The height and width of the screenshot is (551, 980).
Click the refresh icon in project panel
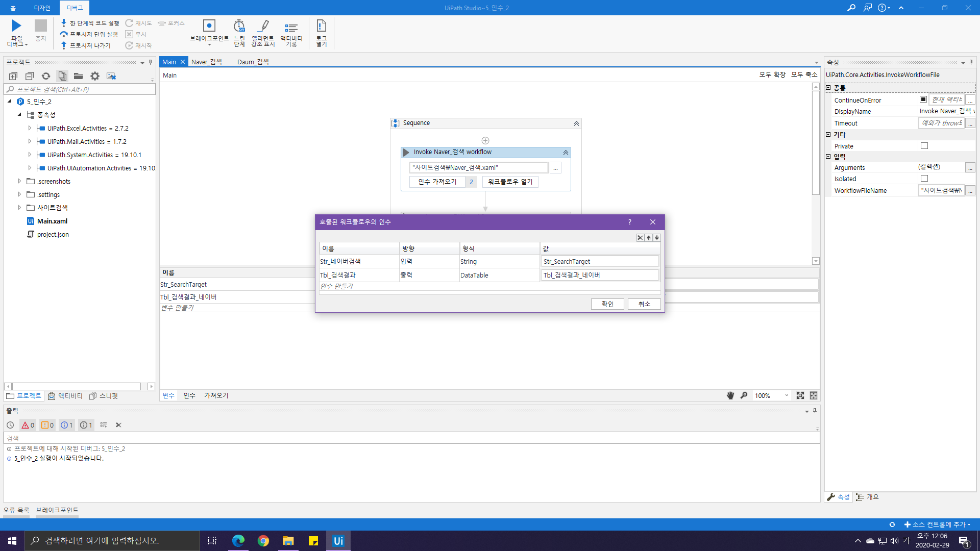pos(46,76)
